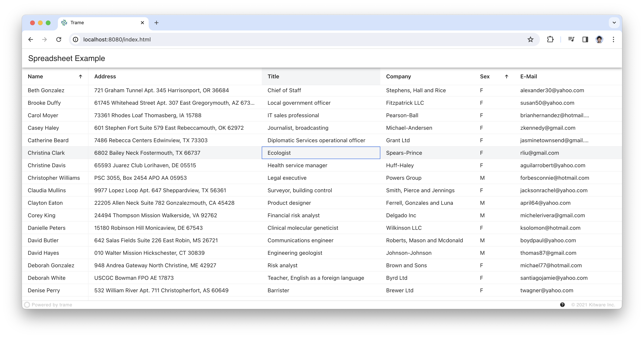This screenshot has width=644, height=338.
Task: Click the Trame favicon icon in tab
Action: (x=65, y=22)
